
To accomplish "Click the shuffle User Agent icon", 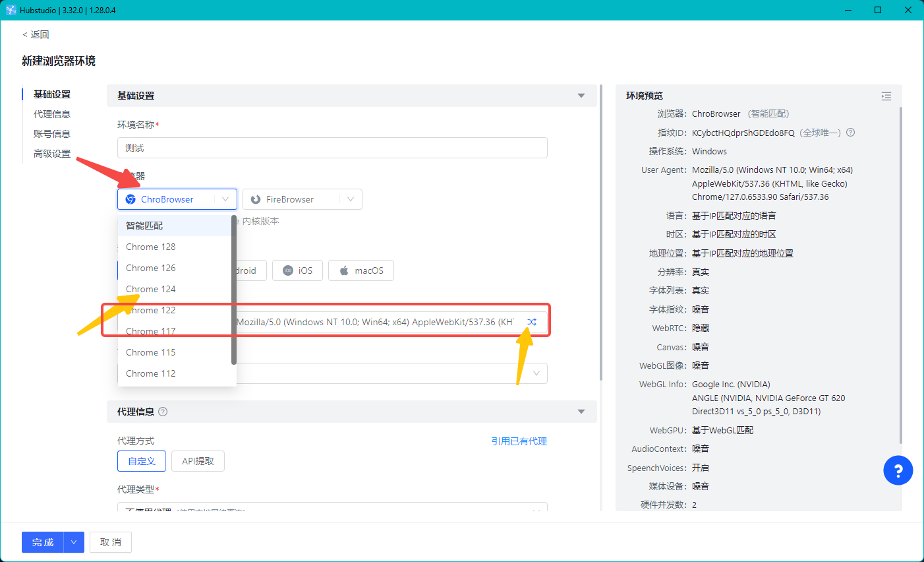I will point(532,322).
